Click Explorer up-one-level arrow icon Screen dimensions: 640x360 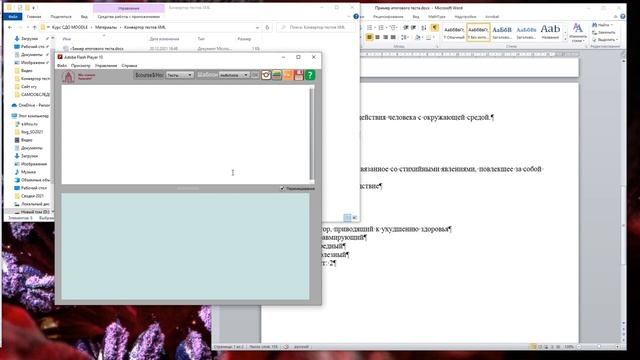[34, 27]
